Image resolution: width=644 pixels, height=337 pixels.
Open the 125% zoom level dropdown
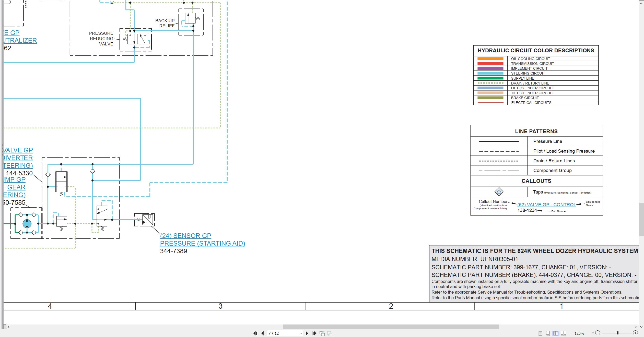tap(593, 333)
